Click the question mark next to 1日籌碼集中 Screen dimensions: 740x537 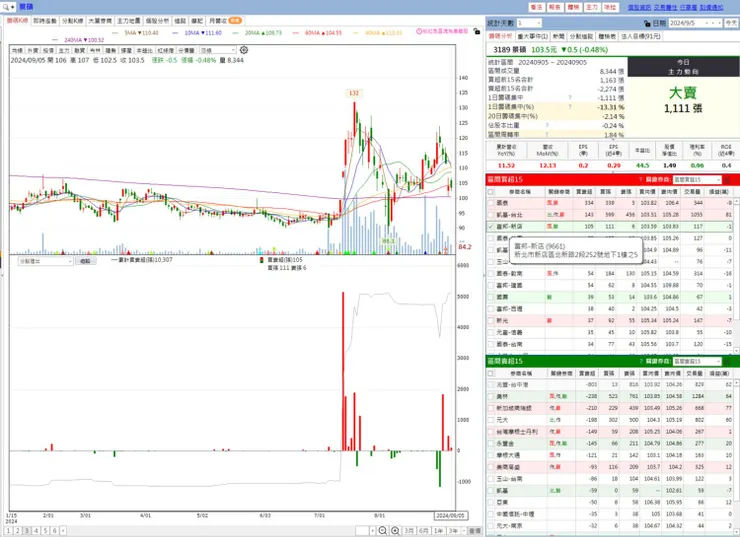coord(570,98)
